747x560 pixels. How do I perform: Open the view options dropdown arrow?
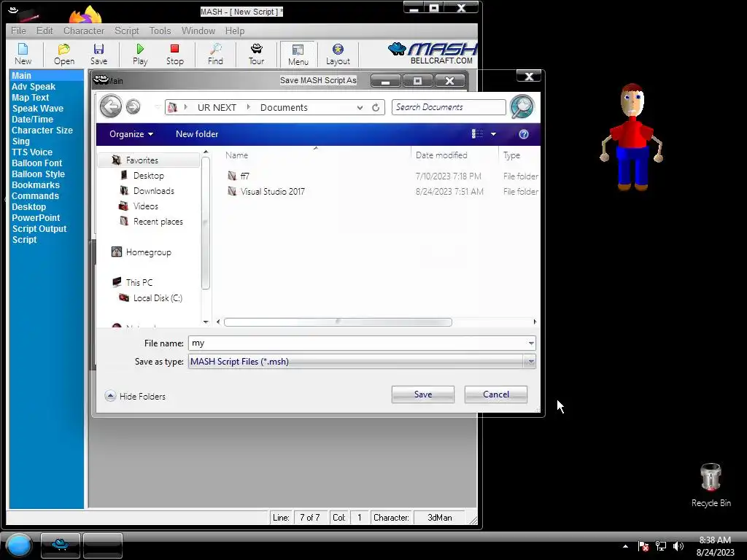pyautogui.click(x=494, y=134)
